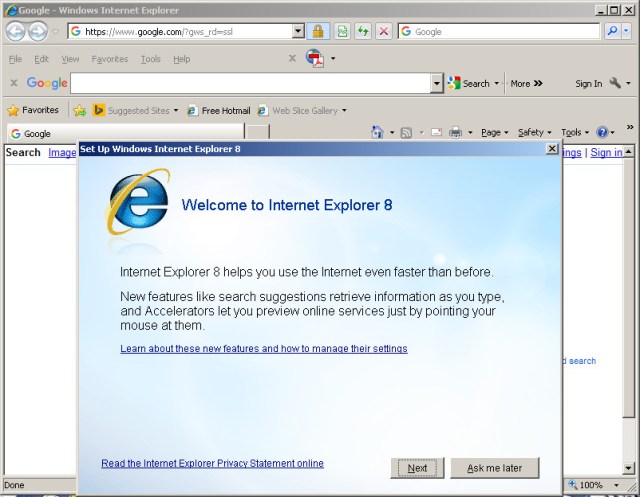
Task: Click the Google Toolbar Search button
Action: pyautogui.click(x=468, y=83)
